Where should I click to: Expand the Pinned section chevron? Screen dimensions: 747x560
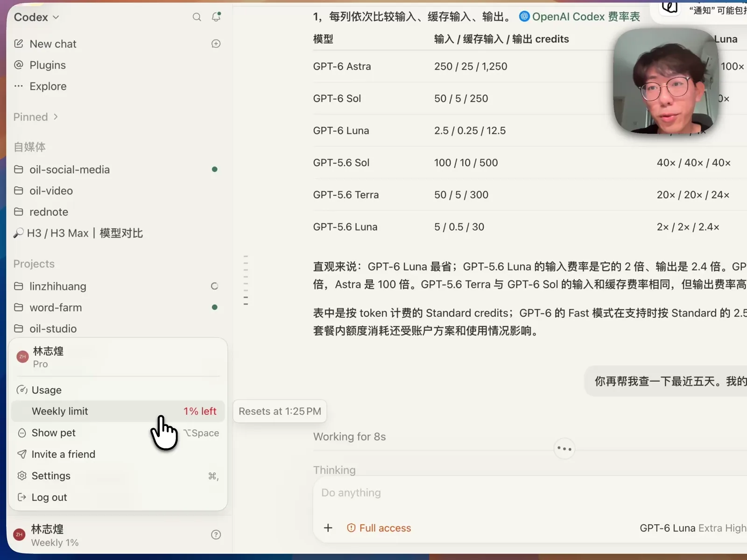click(56, 117)
